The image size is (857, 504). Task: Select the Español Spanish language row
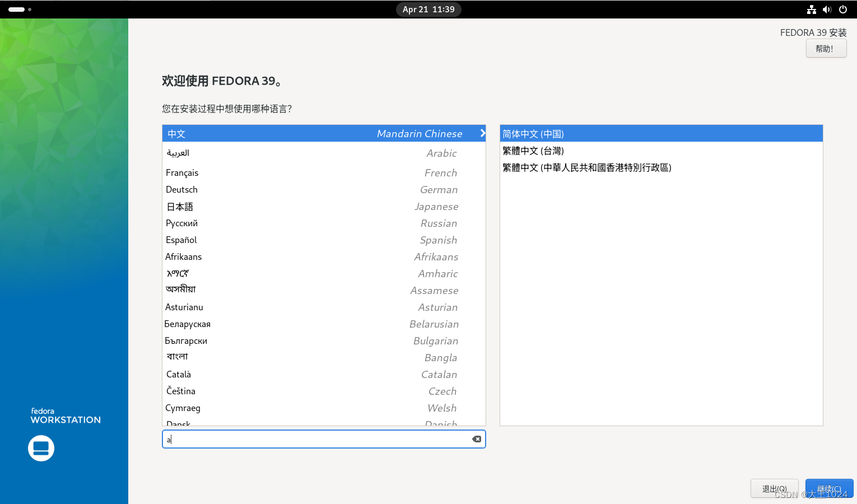pos(324,240)
